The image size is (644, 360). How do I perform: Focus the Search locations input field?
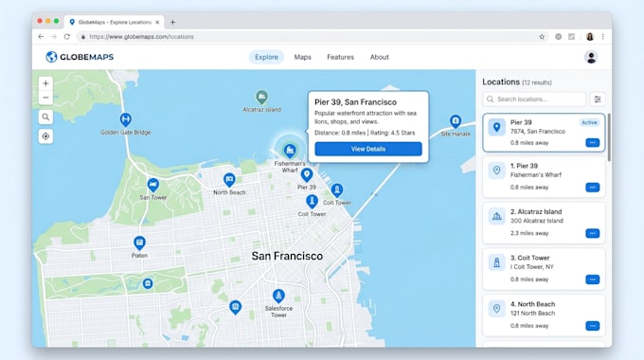click(534, 99)
